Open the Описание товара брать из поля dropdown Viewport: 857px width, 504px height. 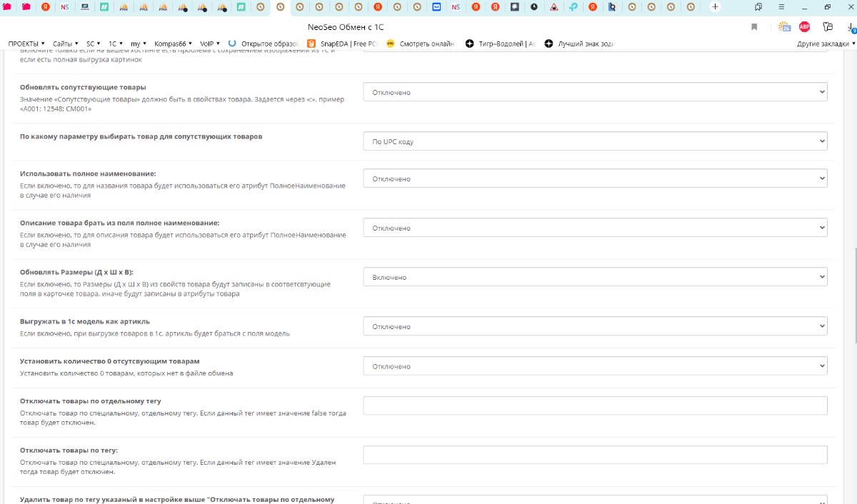(595, 228)
